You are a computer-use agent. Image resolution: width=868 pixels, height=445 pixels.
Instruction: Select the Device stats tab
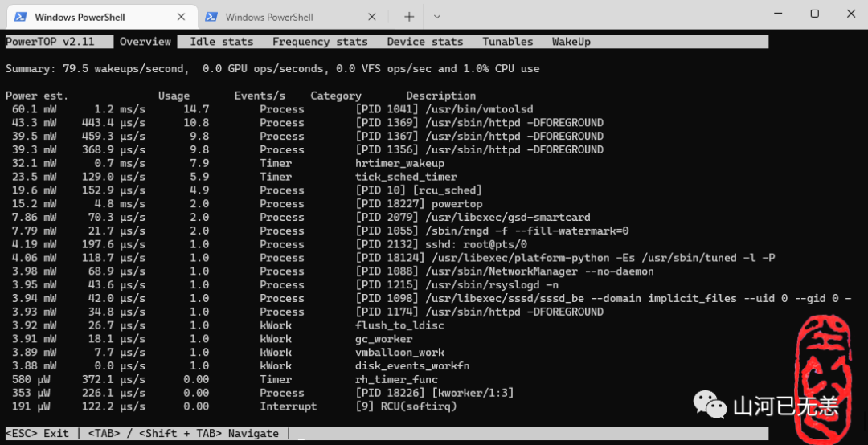click(x=425, y=42)
